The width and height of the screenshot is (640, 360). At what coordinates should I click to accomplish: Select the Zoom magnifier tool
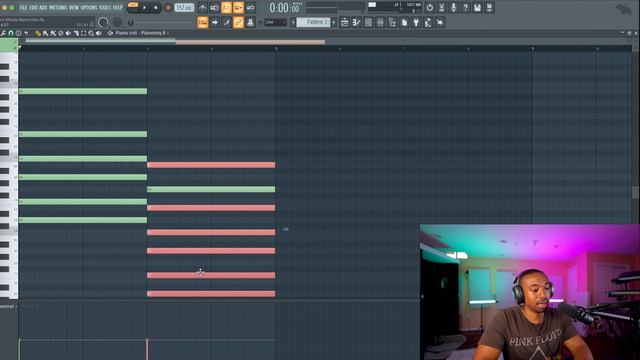pyautogui.click(x=91, y=33)
